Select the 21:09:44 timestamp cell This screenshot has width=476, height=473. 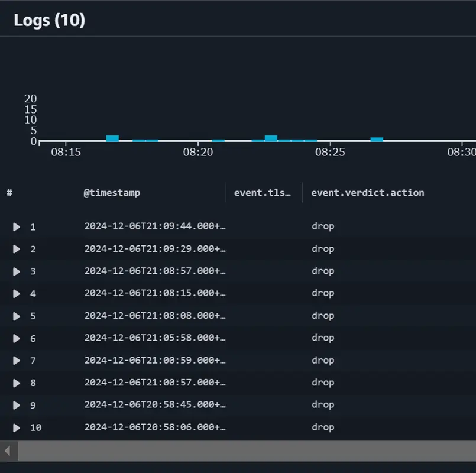(155, 226)
